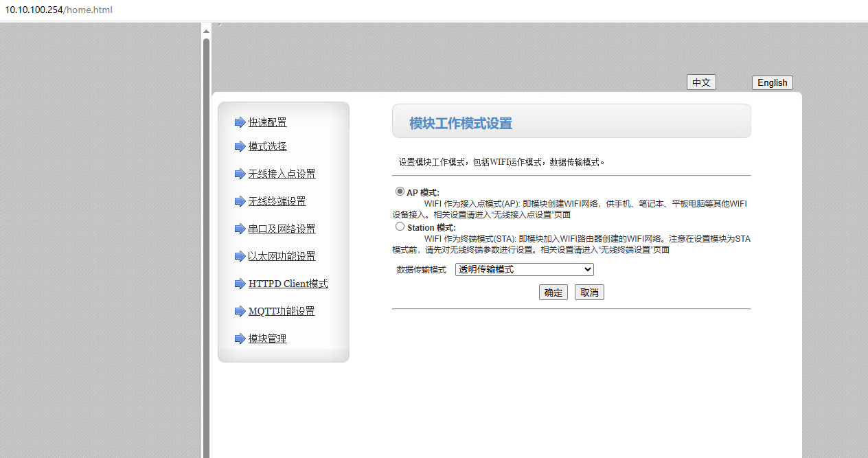Switch language with the English button

coord(772,82)
